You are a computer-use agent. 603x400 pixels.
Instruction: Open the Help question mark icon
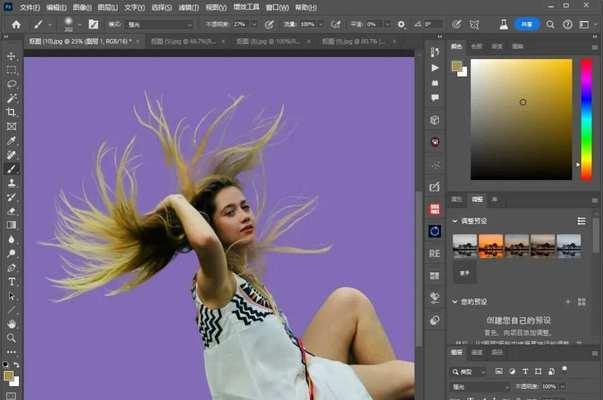click(x=567, y=25)
